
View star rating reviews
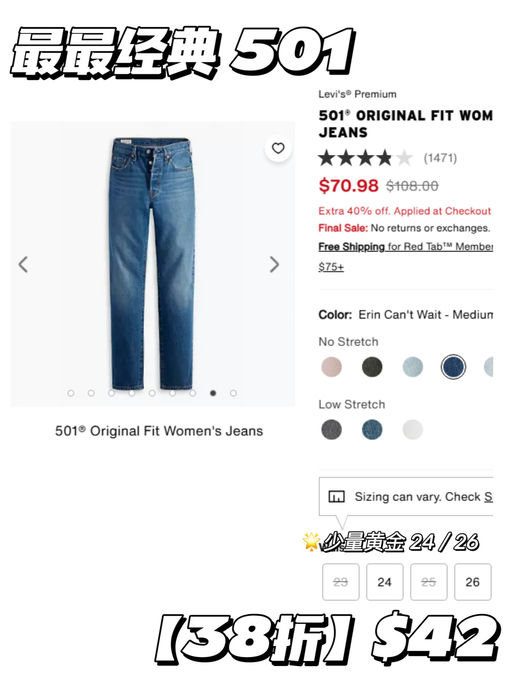(x=365, y=158)
